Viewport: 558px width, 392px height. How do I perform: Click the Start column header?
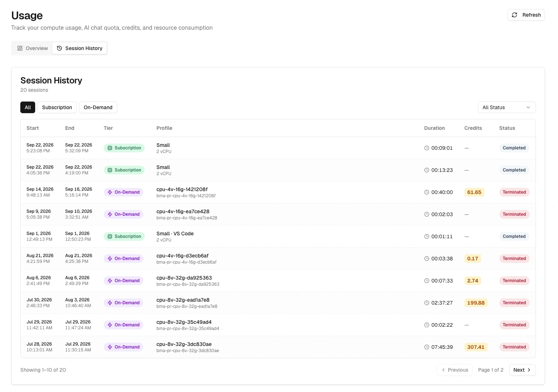(x=33, y=128)
